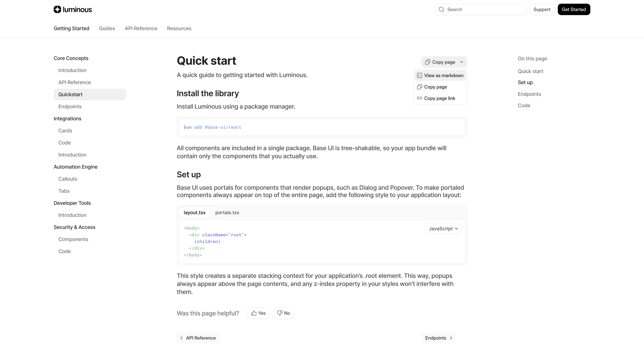Click the terminal icon beside View as markdown

[x=419, y=75]
